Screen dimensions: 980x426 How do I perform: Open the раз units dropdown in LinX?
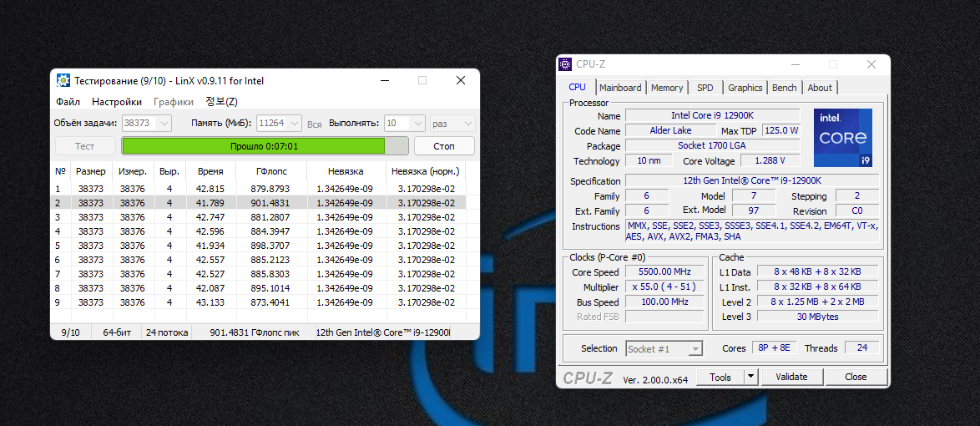(x=452, y=124)
